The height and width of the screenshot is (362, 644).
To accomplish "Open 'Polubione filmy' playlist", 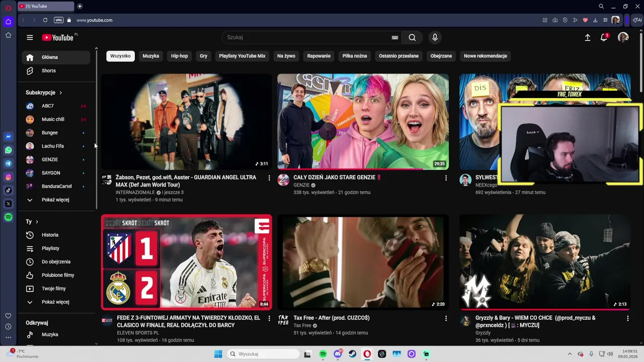I will pyautogui.click(x=56, y=275).
